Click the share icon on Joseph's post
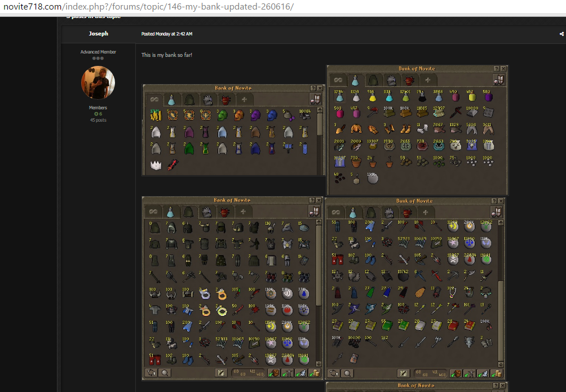 click(561, 34)
